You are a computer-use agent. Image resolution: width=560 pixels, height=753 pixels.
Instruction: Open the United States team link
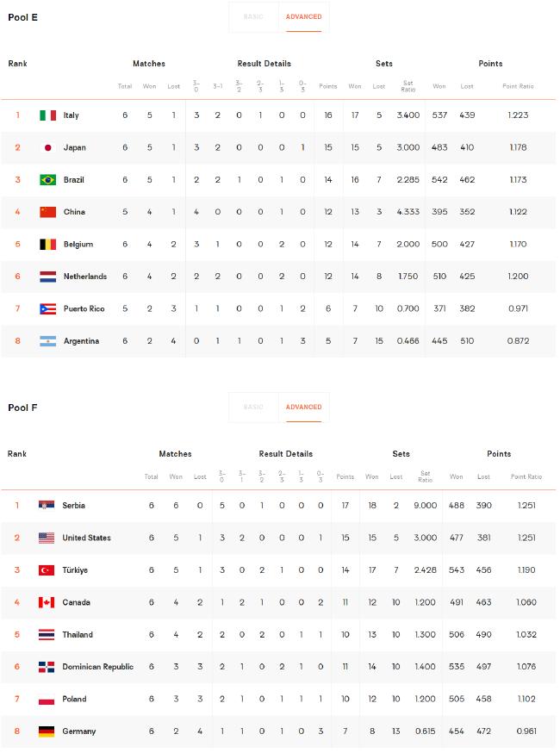click(x=86, y=538)
